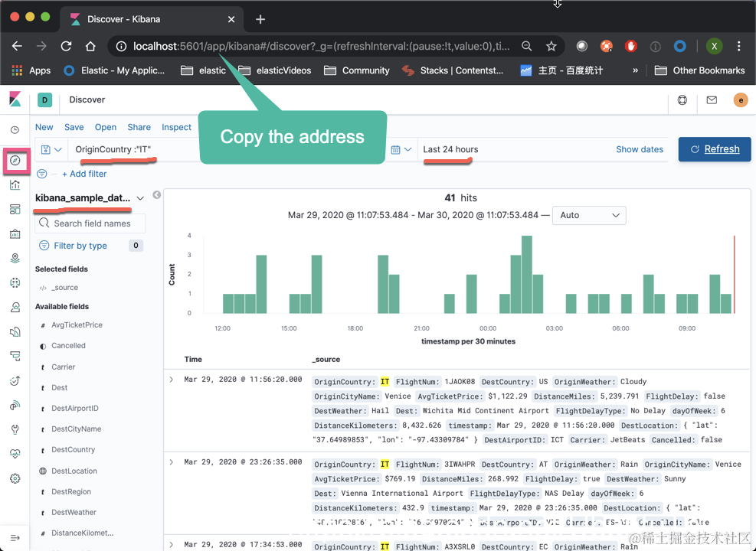Open Discover compass icon in sidebar
Viewport: 756px width, 551px height.
[15, 161]
